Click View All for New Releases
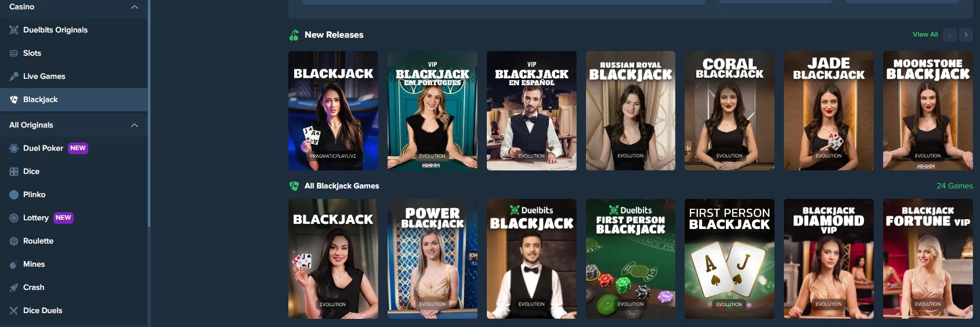Screen dimensions: 980x327 coord(925,35)
